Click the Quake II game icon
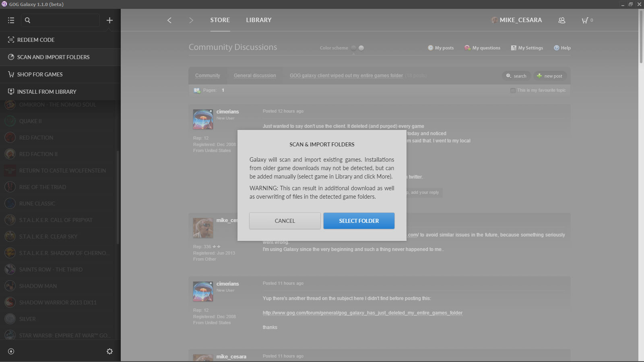The width and height of the screenshot is (644, 362). (x=10, y=121)
